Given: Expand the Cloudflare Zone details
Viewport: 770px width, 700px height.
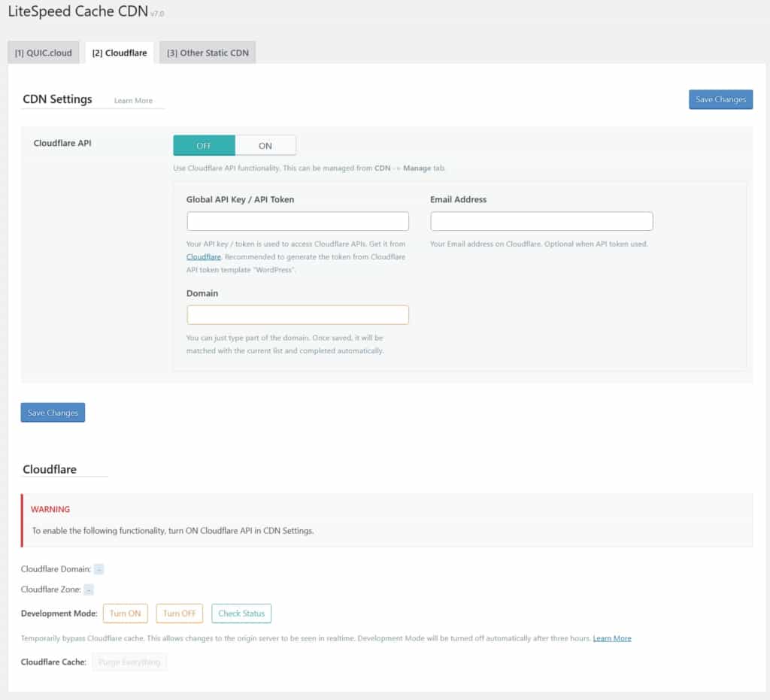Looking at the screenshot, I should (x=89, y=589).
